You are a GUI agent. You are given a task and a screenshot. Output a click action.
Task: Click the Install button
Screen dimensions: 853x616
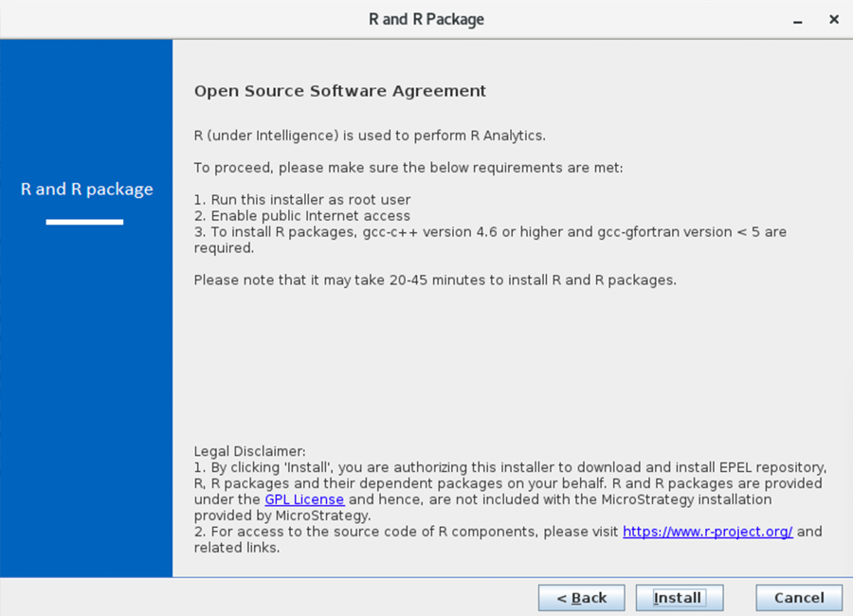click(x=678, y=598)
